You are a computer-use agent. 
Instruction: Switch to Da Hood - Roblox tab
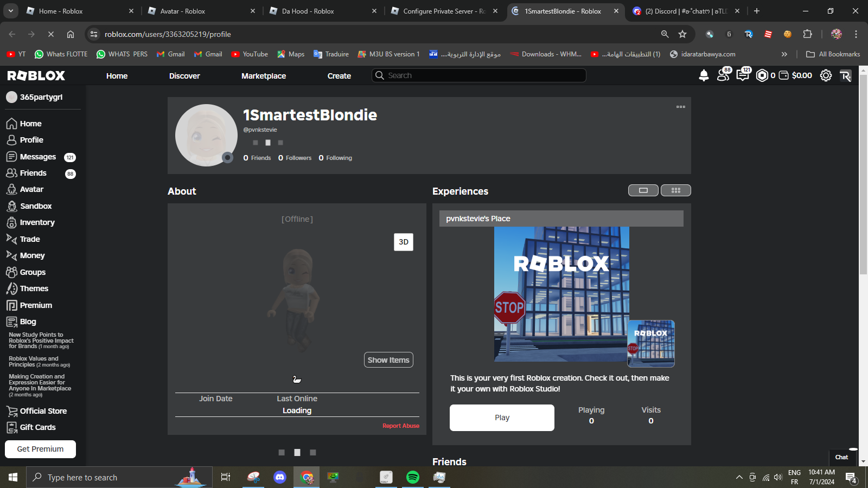pyautogui.click(x=323, y=11)
